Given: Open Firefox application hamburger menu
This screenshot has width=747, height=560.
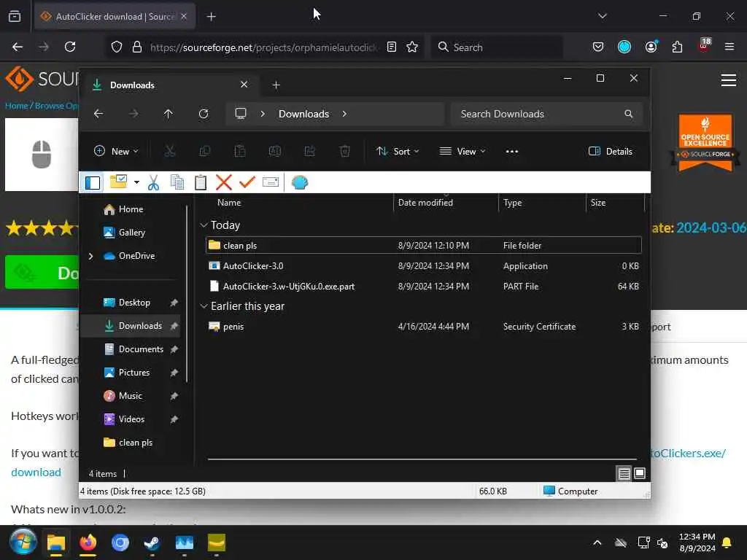Looking at the screenshot, I should [x=729, y=47].
